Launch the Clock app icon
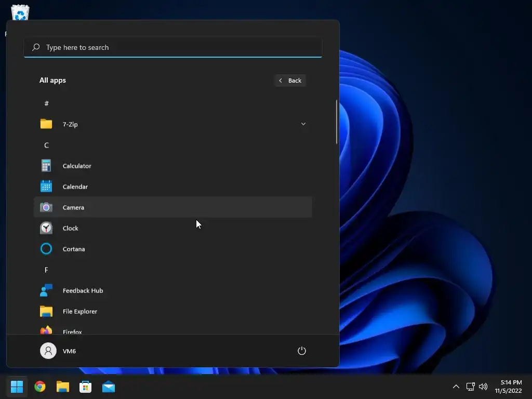 point(46,228)
